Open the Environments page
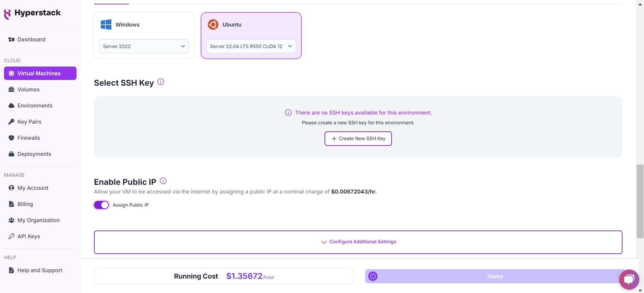Screen dimensions: 644x293 [x=35, y=106]
